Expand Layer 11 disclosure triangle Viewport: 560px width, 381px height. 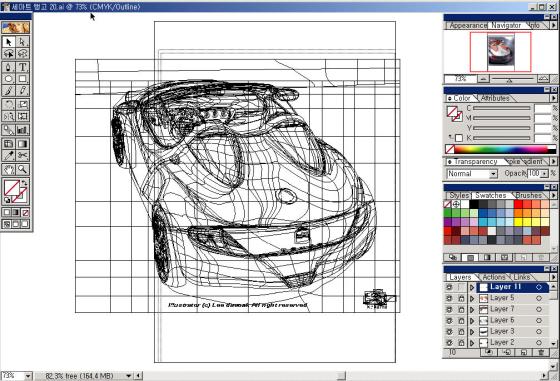472,287
